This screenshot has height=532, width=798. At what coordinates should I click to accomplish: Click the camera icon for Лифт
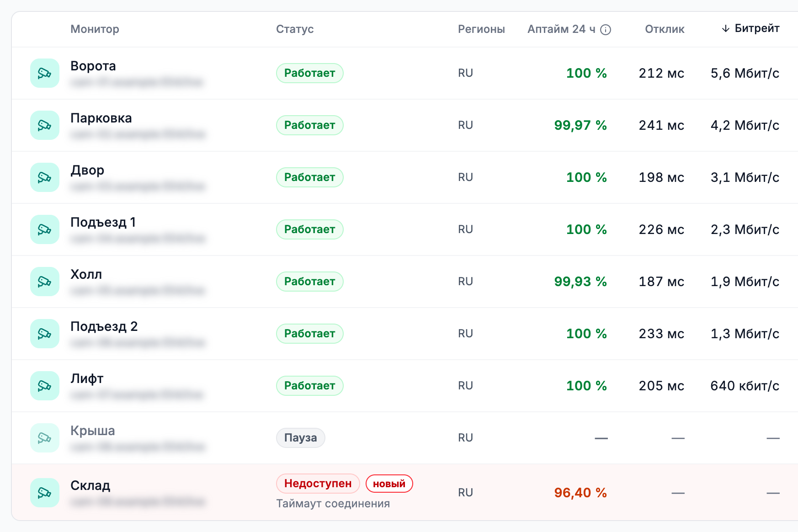45,386
